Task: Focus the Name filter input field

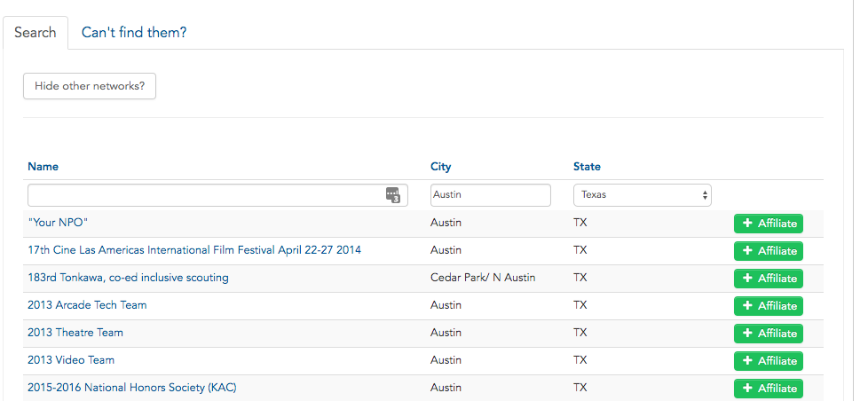Action: 217,195
